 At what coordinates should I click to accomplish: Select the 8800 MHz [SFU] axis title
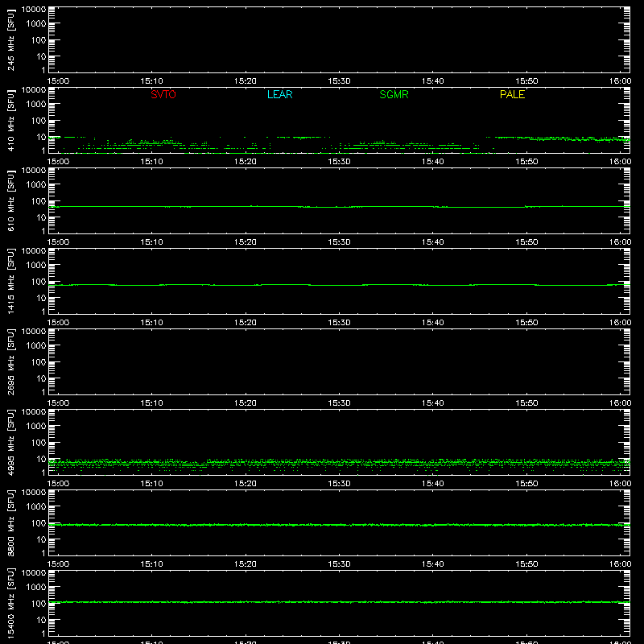coord(10,522)
